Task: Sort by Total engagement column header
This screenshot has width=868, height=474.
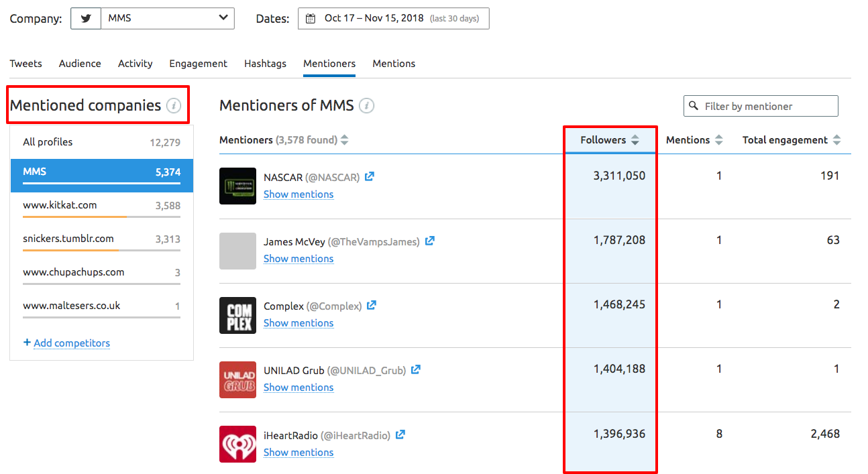Action: point(792,140)
